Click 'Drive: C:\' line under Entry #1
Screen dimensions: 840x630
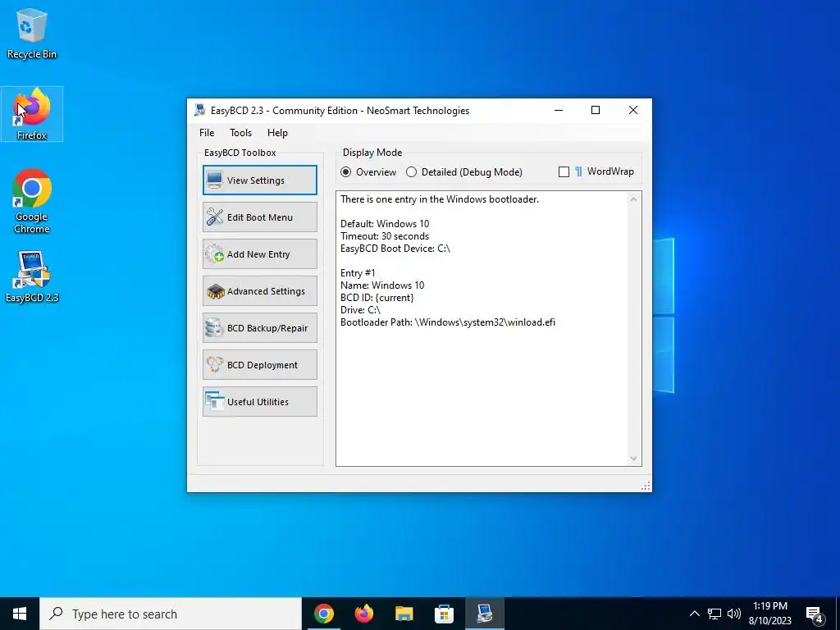click(x=361, y=310)
